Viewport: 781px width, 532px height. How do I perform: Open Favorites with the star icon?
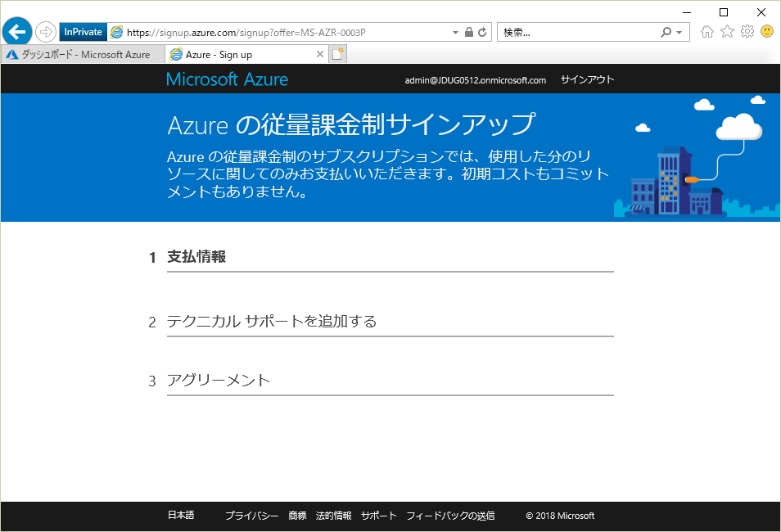click(727, 32)
